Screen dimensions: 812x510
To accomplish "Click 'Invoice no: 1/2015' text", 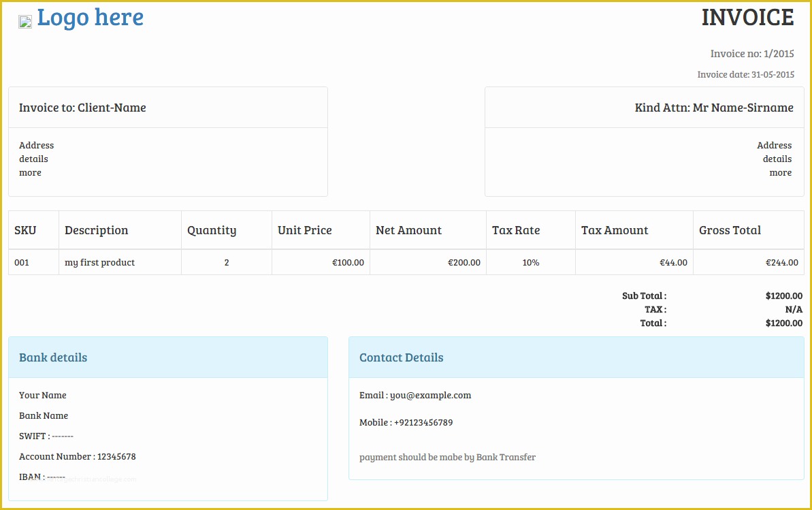I will click(x=752, y=53).
